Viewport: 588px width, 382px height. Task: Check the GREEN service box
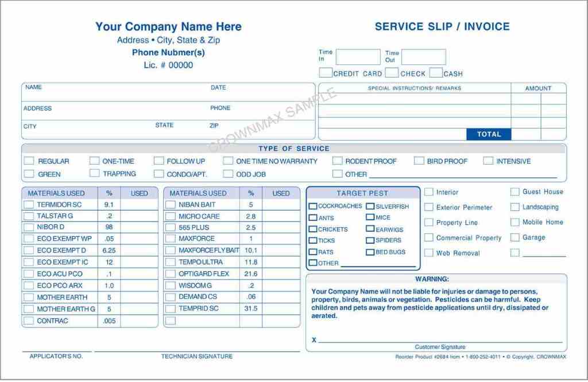(x=29, y=174)
